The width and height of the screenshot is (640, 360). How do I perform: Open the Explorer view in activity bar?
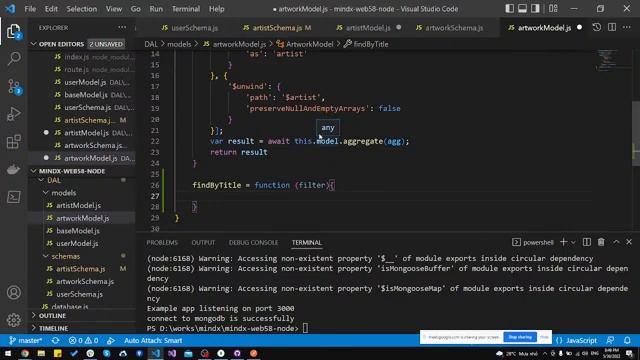[13, 31]
